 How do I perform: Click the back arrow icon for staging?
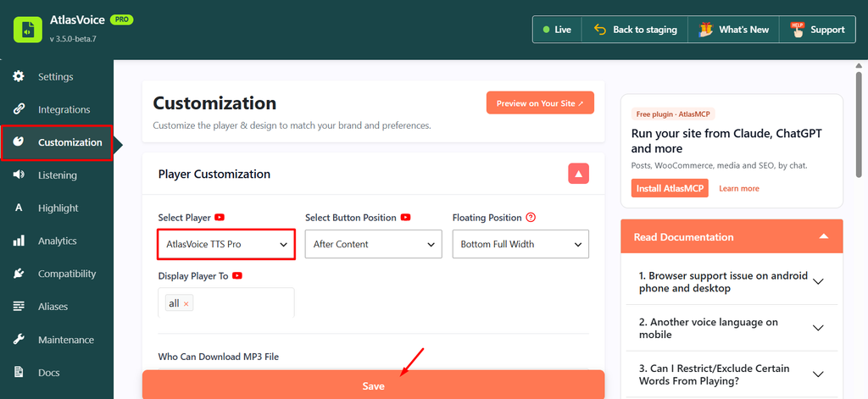pyautogui.click(x=599, y=30)
